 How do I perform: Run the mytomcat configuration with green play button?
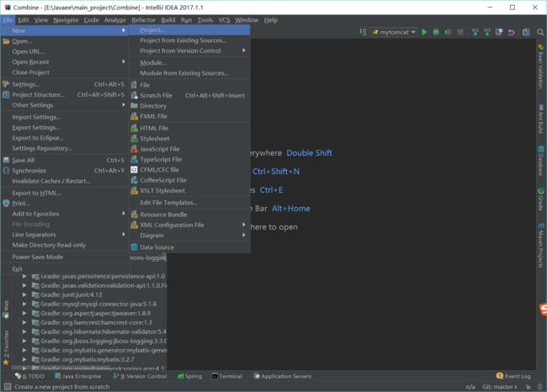coord(424,32)
